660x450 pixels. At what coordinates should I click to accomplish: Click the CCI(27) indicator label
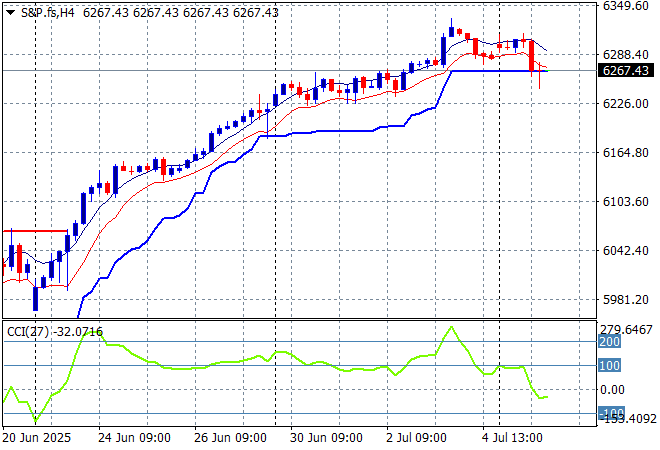tap(29, 331)
